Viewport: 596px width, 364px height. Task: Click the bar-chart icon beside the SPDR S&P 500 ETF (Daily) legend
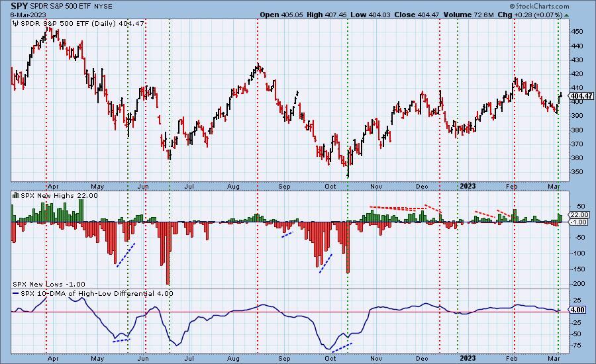16,24
